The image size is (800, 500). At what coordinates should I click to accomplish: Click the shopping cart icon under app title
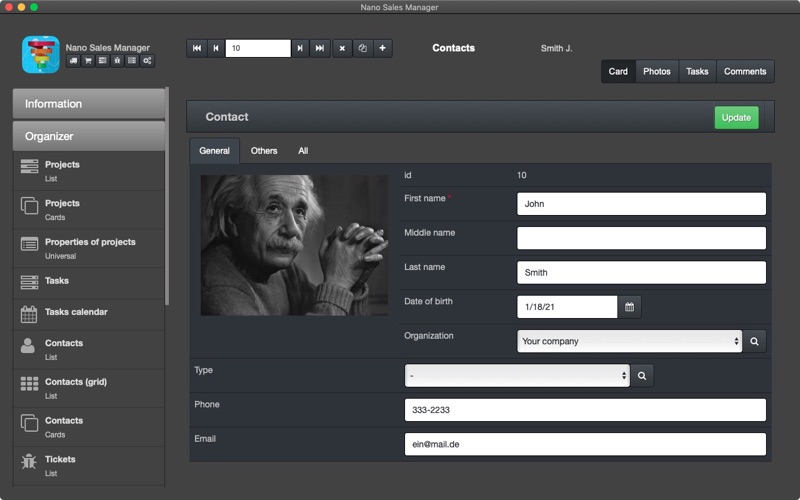(88, 61)
